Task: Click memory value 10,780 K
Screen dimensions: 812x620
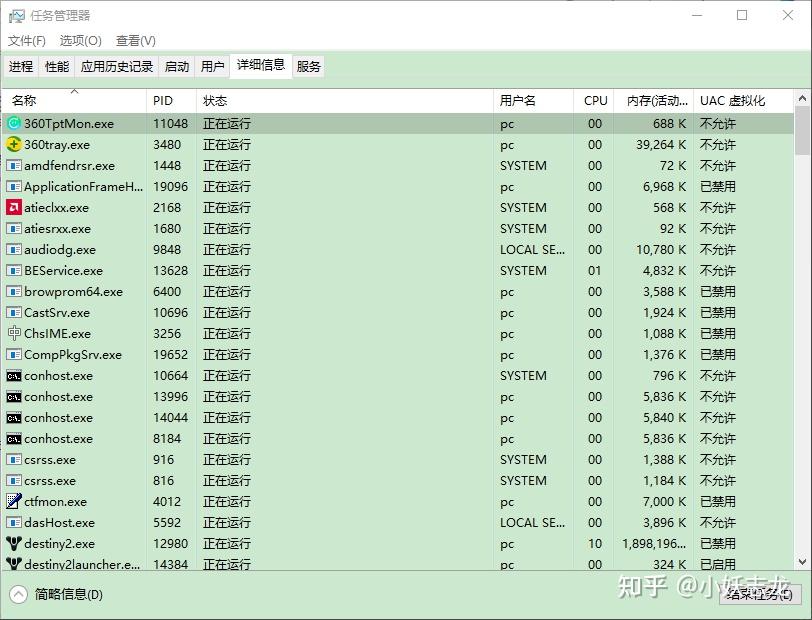Action: pos(661,250)
